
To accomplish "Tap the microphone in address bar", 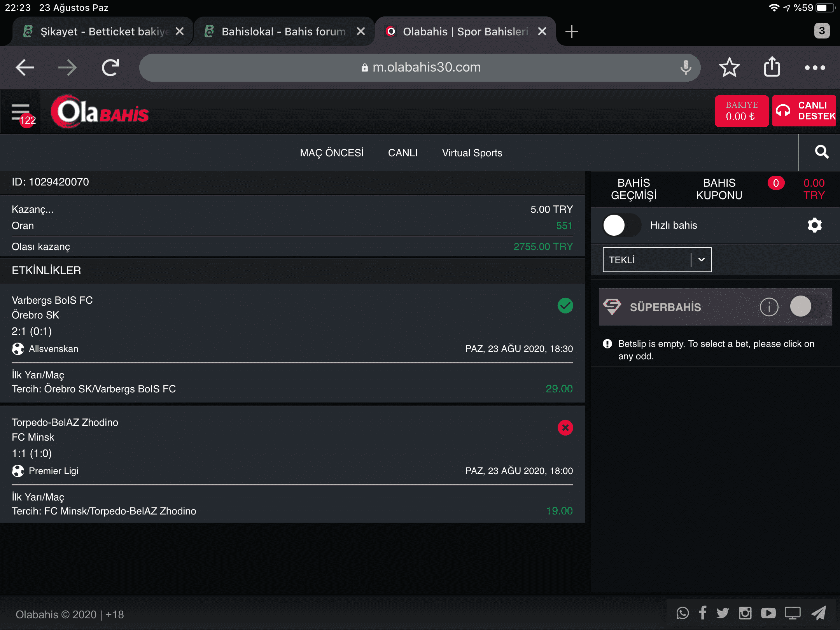I will tap(686, 68).
